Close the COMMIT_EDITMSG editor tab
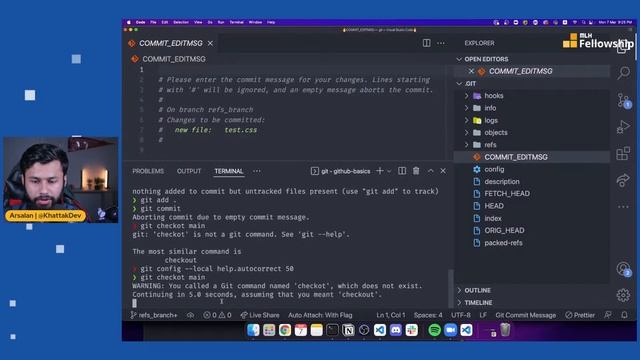 210,43
